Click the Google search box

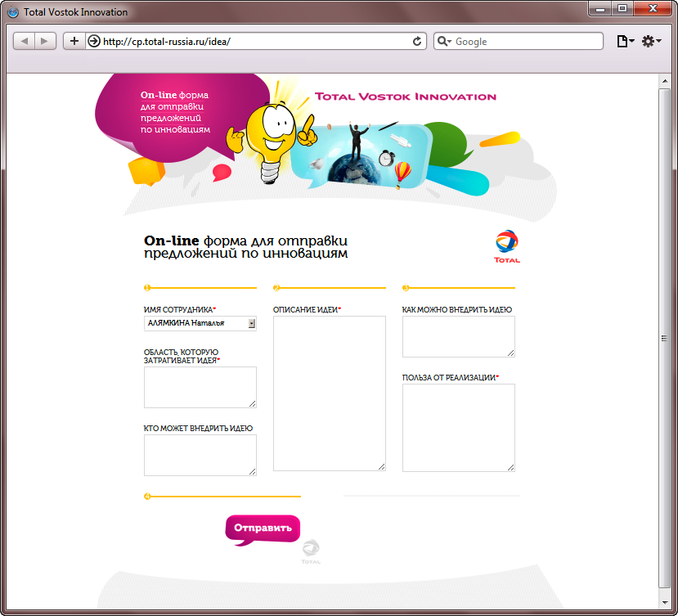coord(518,41)
